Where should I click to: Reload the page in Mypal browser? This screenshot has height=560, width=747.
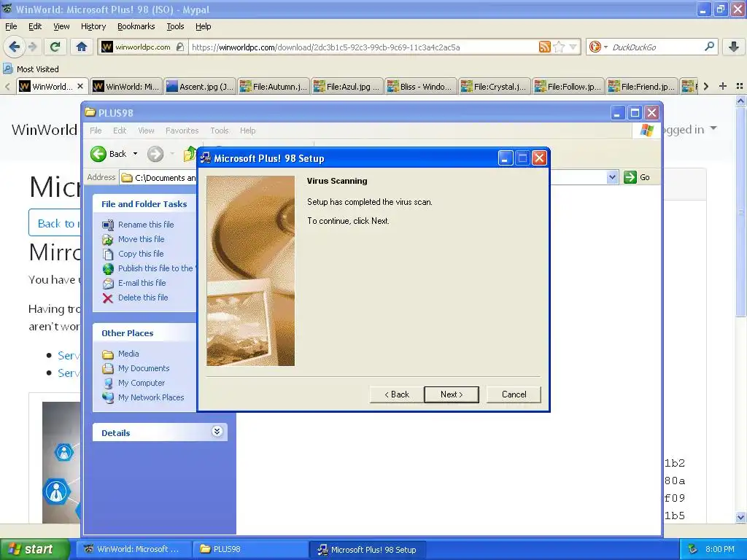click(55, 47)
